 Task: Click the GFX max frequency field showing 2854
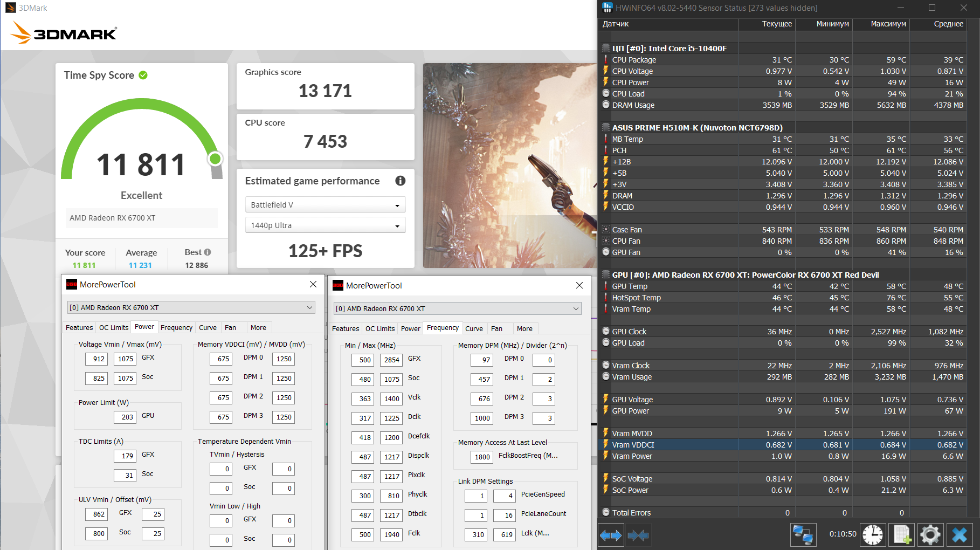tap(390, 360)
